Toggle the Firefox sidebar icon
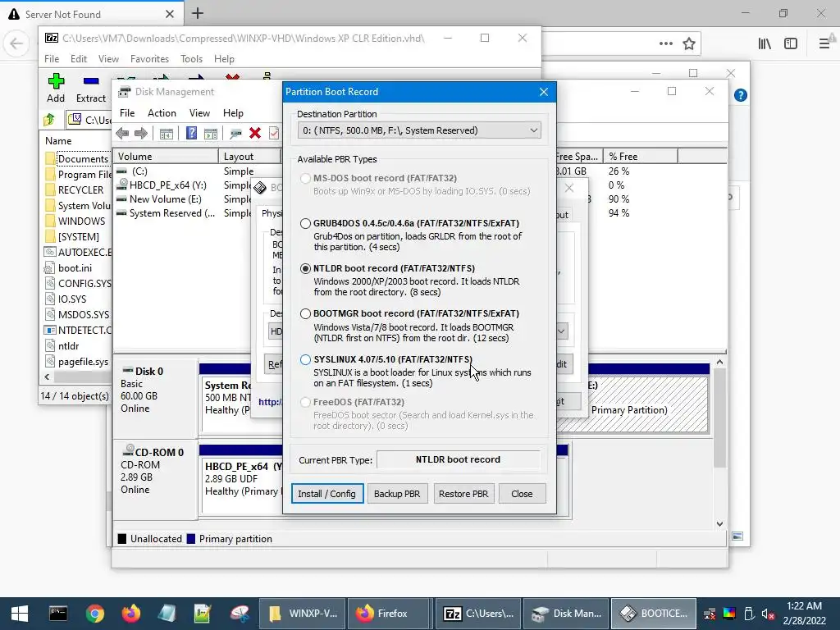 [x=791, y=43]
